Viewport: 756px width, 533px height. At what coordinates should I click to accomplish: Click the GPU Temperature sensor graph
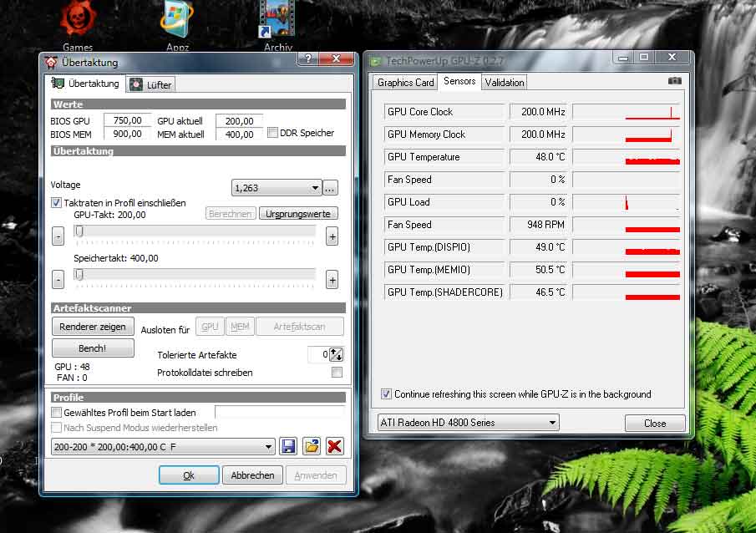627,157
